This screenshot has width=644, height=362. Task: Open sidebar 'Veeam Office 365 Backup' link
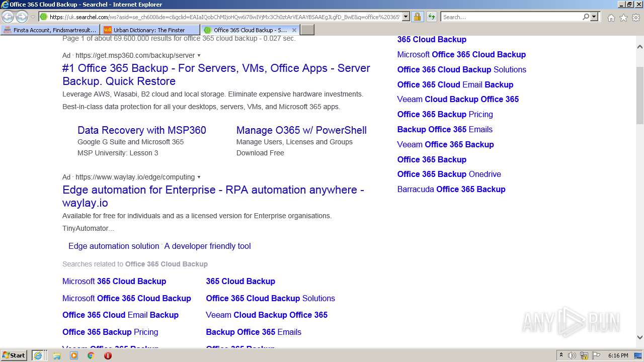tap(445, 144)
